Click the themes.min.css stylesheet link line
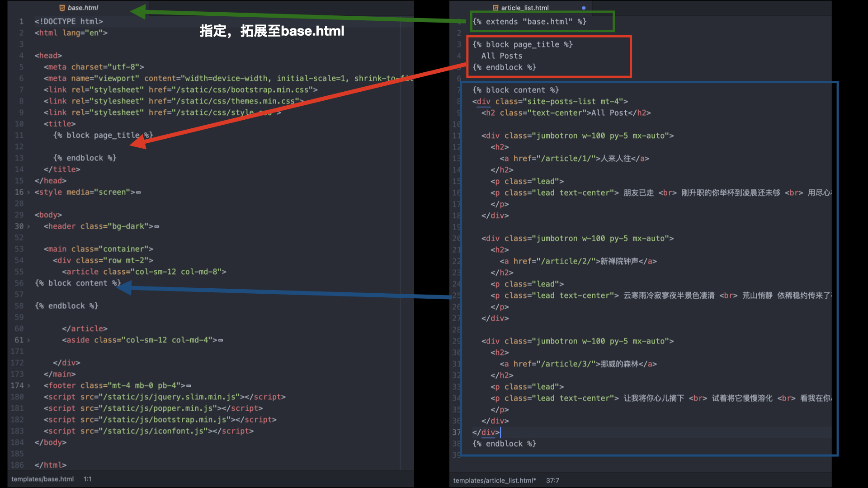This screenshot has width=868, height=488. (x=174, y=101)
